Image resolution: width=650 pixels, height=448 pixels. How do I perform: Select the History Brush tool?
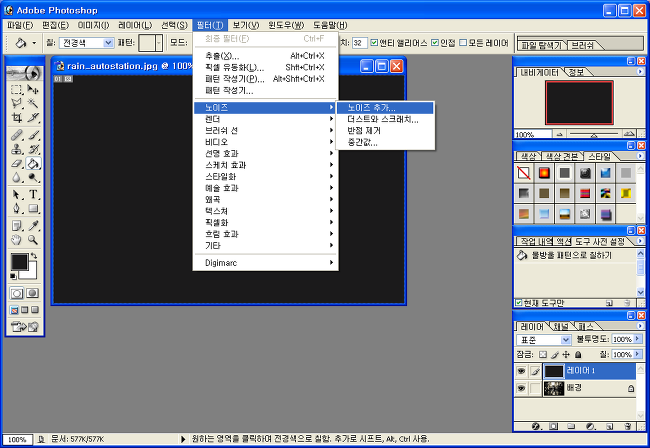click(33, 149)
